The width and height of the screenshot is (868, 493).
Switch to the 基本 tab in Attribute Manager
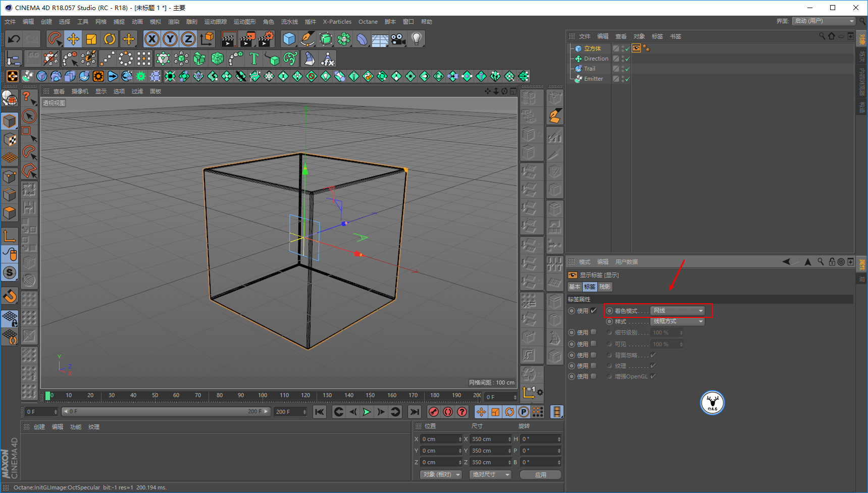[x=575, y=287]
